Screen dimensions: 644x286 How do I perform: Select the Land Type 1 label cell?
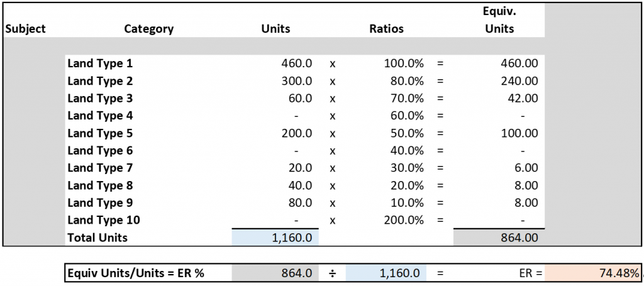100,63
